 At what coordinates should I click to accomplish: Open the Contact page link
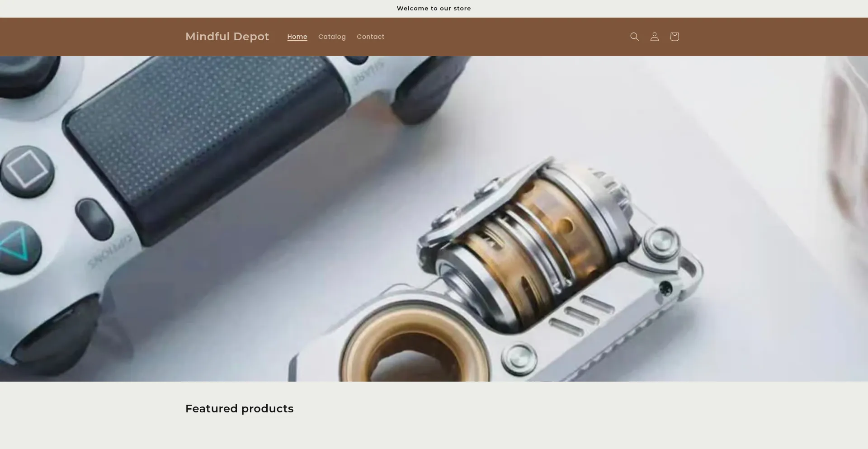pos(370,37)
